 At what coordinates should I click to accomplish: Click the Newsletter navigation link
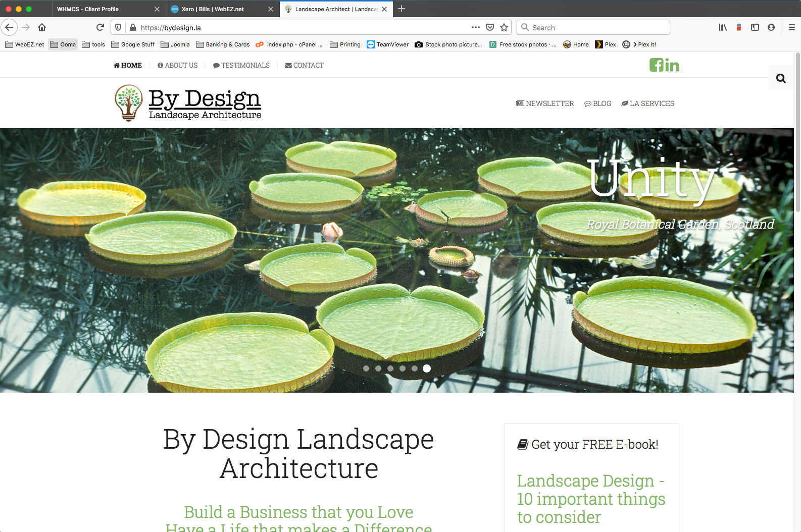[545, 103]
